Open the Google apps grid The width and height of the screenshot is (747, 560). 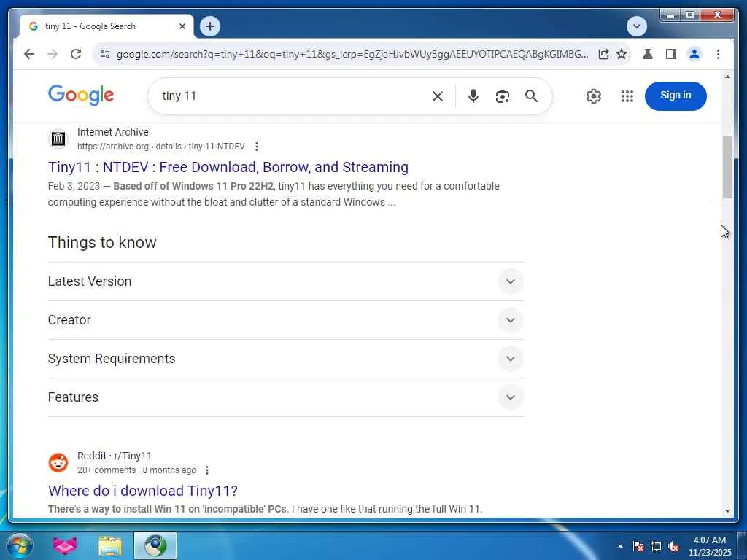pos(627,96)
